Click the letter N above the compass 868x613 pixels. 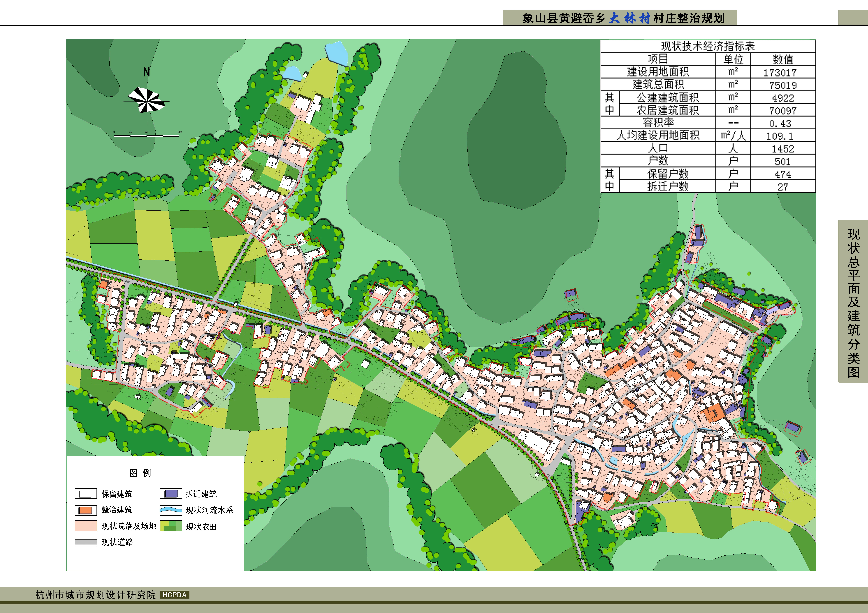point(147,72)
